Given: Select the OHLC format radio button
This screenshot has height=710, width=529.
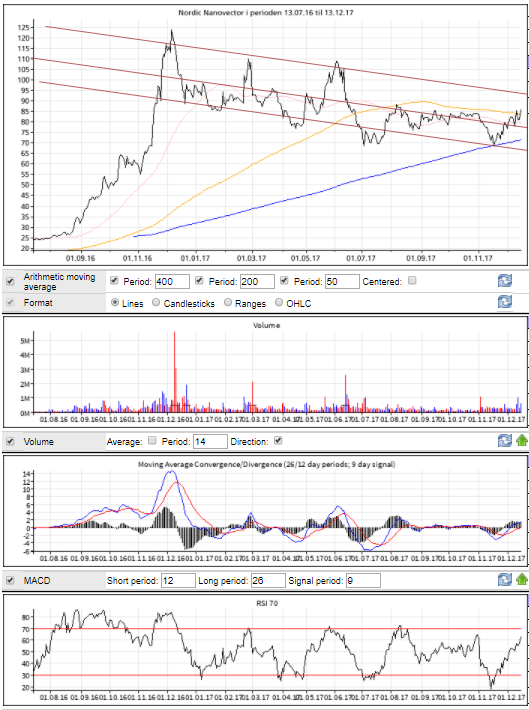Looking at the screenshot, I should point(279,302).
